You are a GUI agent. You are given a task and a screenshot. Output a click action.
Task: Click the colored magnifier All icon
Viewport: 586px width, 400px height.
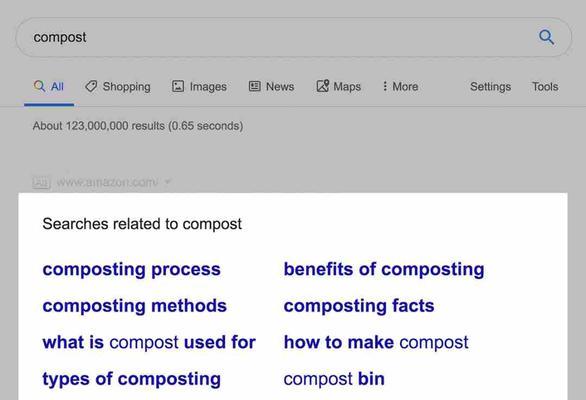(x=39, y=86)
